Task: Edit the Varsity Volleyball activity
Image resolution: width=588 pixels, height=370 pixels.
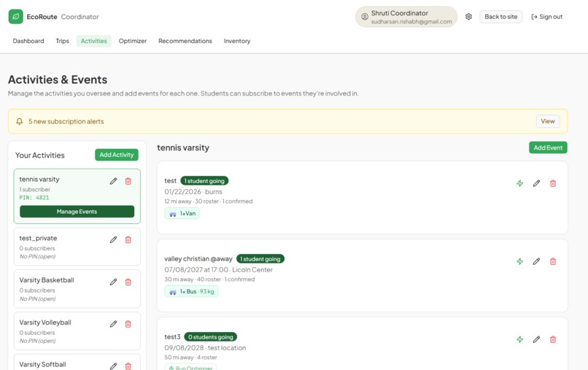Action: point(113,324)
